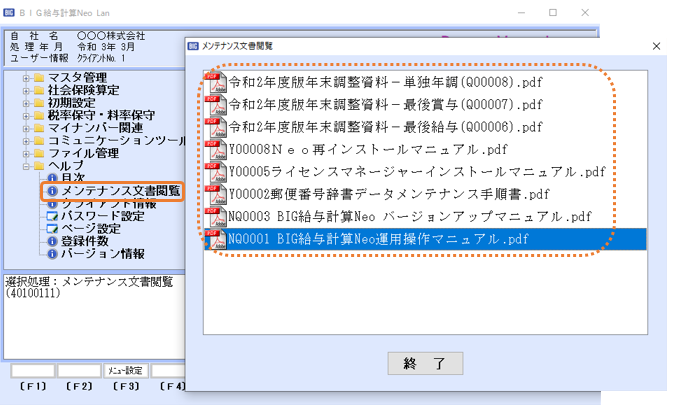Click PDF icon for 最後賞与(Q00007) document
The image size is (673, 409).
pos(214,104)
